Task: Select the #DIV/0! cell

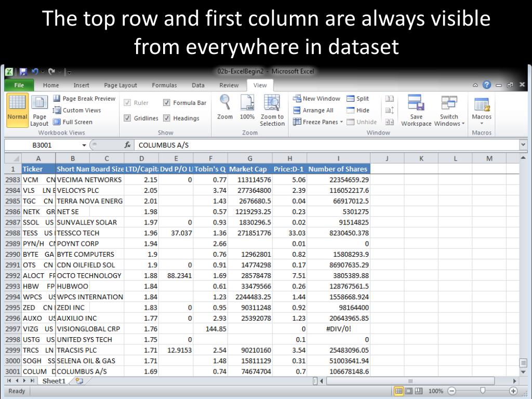Action: (338, 329)
